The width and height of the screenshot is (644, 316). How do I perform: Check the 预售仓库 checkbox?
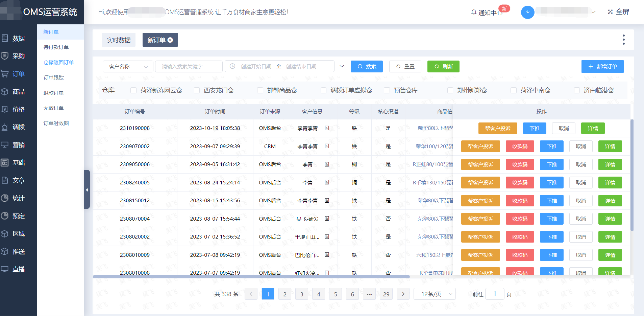pyautogui.click(x=387, y=90)
